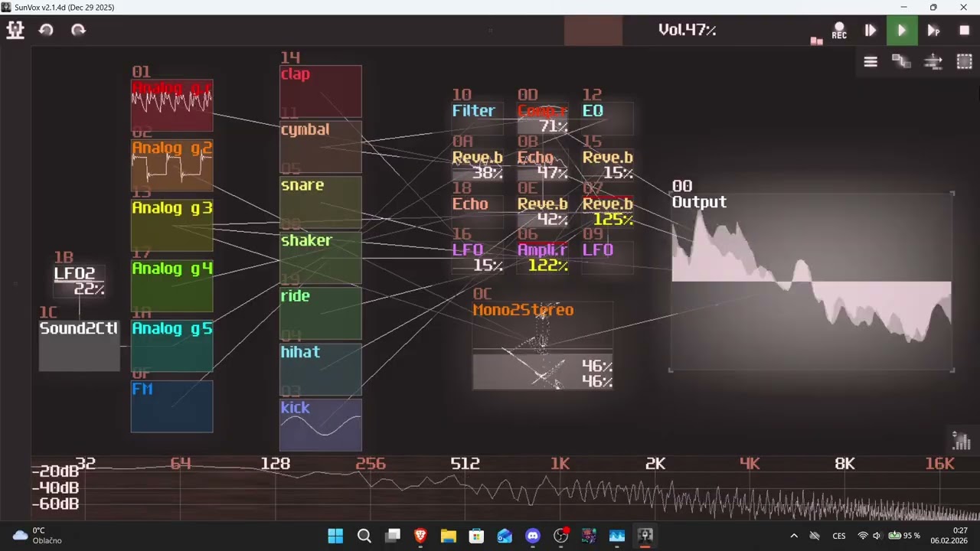Viewport: 980px width, 551px height.
Task: Click the redo arrow icon
Action: pyautogui.click(x=78, y=30)
